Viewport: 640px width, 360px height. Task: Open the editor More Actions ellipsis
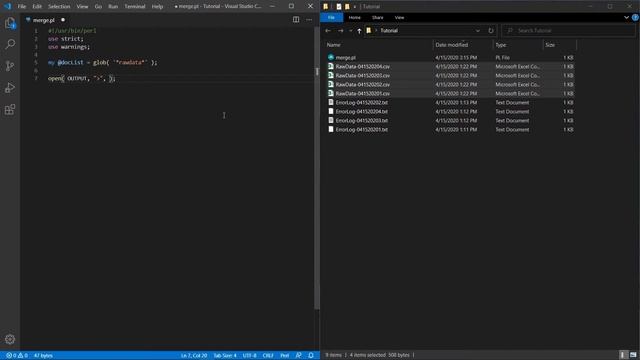click(x=309, y=20)
